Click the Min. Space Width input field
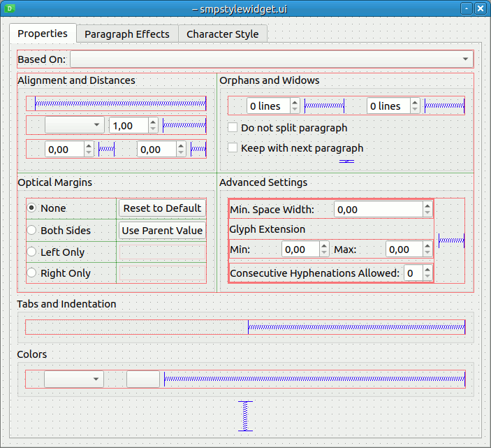The width and height of the screenshot is (491, 448). click(377, 210)
